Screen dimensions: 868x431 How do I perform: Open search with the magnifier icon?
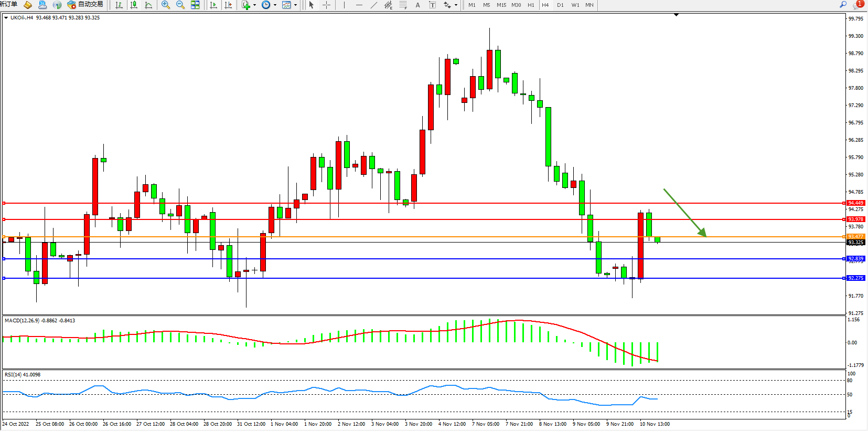tap(843, 4)
